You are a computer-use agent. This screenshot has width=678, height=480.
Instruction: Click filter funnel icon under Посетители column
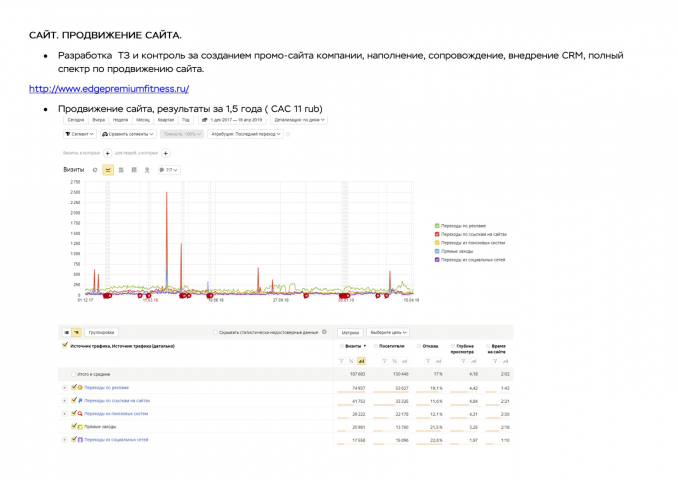[384, 361]
